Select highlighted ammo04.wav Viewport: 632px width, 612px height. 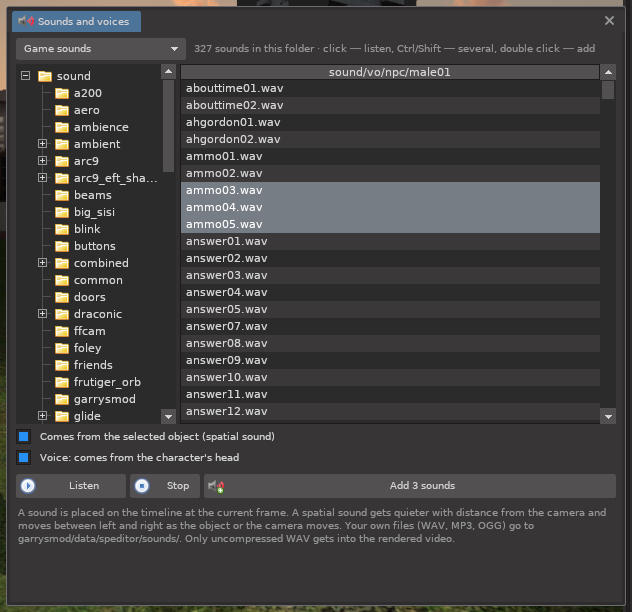[390, 207]
